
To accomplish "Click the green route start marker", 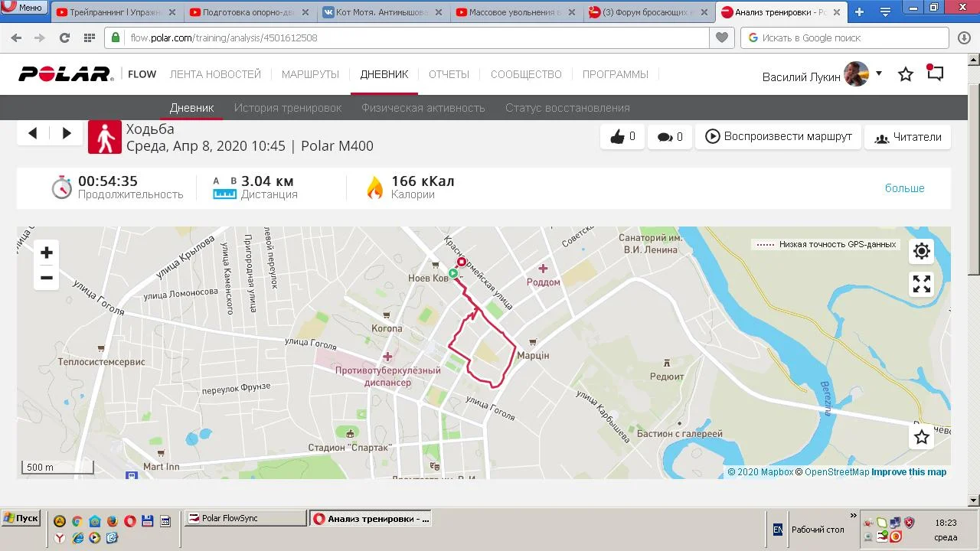I will pyautogui.click(x=452, y=273).
